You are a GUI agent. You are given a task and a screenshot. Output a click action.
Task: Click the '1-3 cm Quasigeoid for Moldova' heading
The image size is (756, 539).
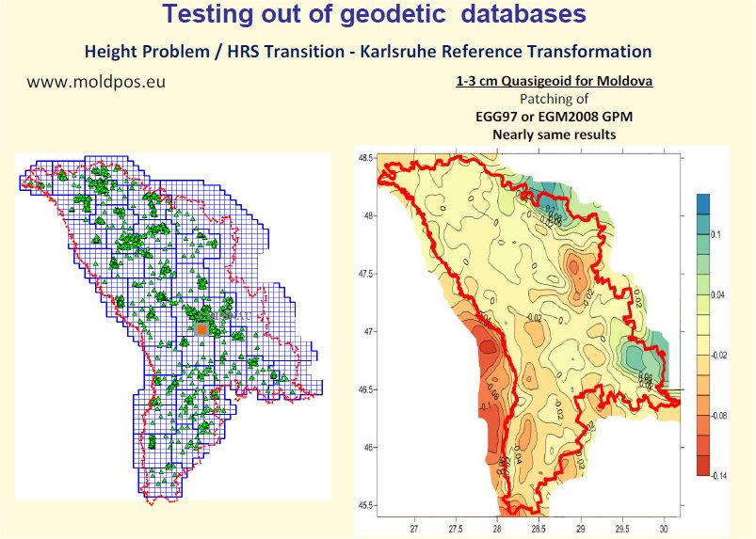coord(554,82)
